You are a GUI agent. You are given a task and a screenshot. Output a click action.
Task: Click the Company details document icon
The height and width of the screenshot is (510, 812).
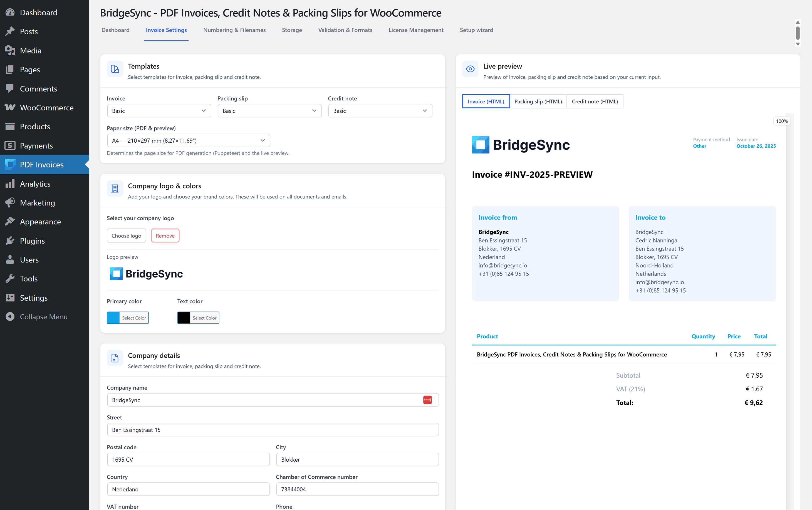pos(115,358)
